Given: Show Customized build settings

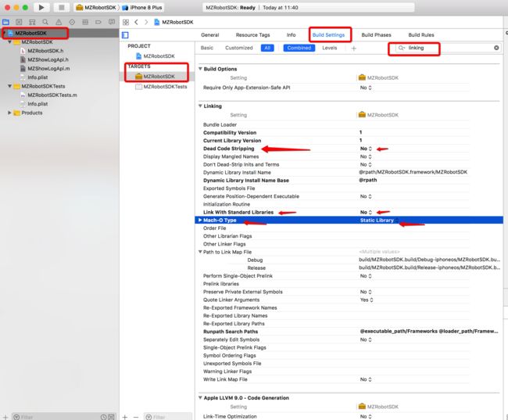Looking at the screenshot, I should pyautogui.click(x=239, y=48).
